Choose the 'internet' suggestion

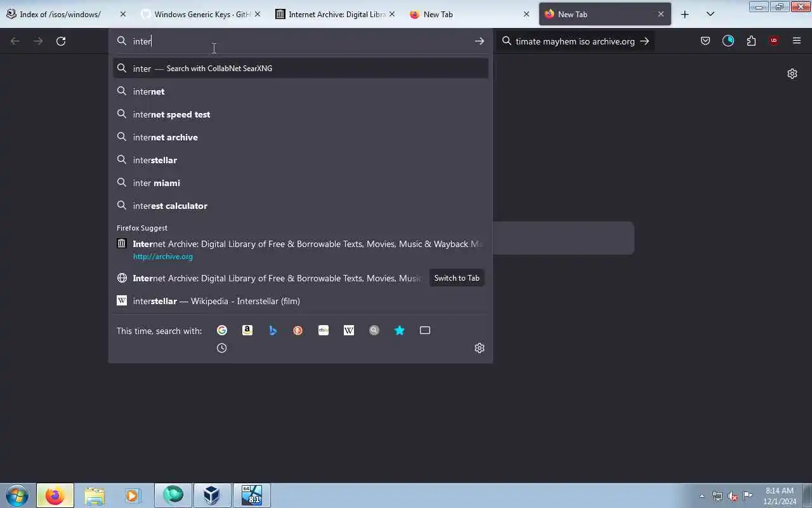pyautogui.click(x=301, y=91)
